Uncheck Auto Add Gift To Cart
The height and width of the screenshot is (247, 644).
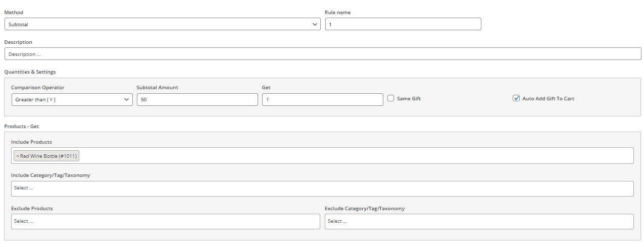[516, 99]
